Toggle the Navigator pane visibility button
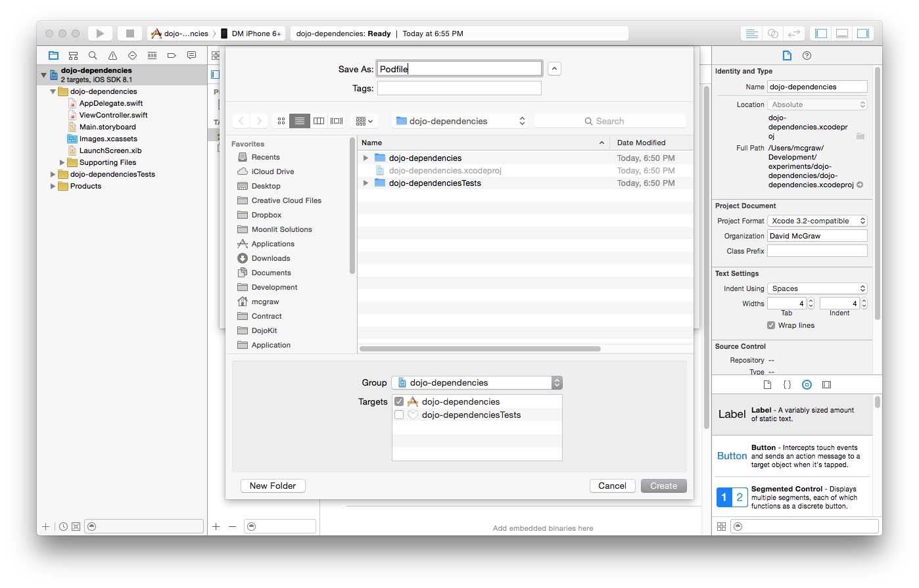The width and height of the screenshot is (919, 588). pos(821,34)
